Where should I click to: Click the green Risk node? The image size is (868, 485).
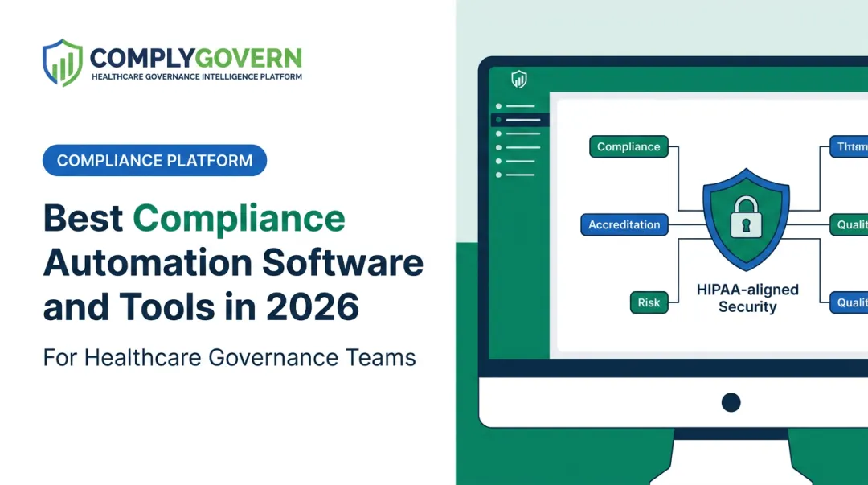[x=649, y=302]
